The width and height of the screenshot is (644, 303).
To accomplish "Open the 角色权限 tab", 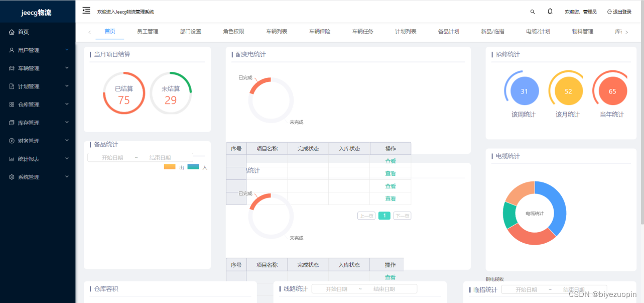I will (234, 31).
